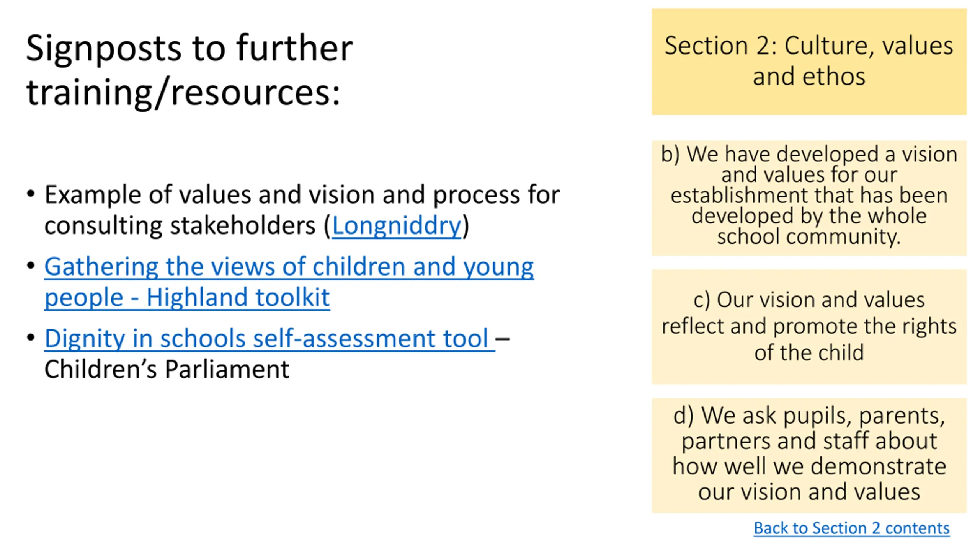This screenshot has height=551, width=980.
Task: Click the 'people - Highland toolkit' link line
Action: point(187,297)
